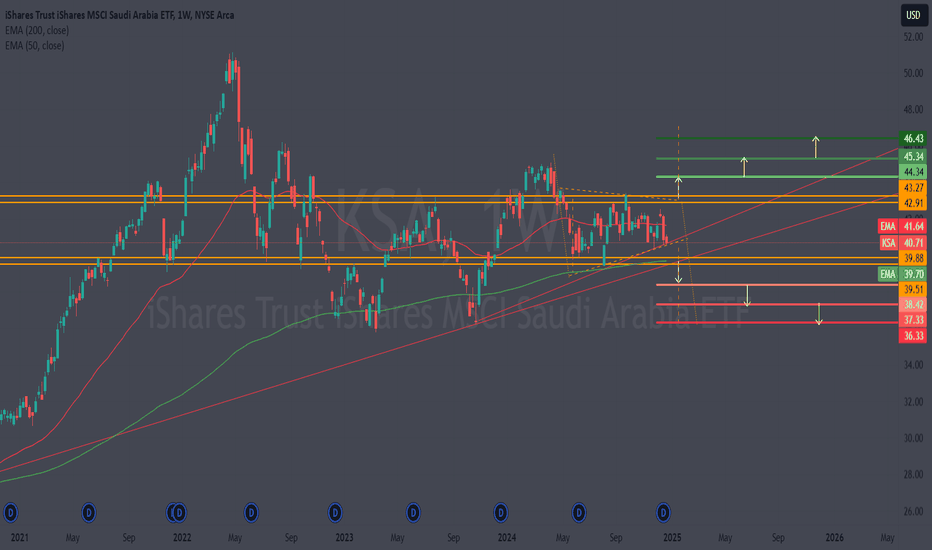This screenshot has height=550, width=932.
Task: Click the 38.42 light red price label
Action: (x=912, y=304)
